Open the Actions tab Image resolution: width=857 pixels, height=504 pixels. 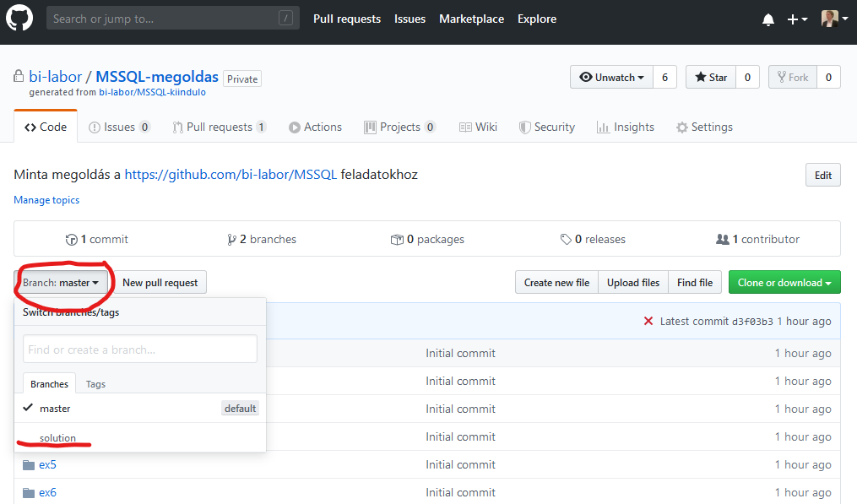316,127
